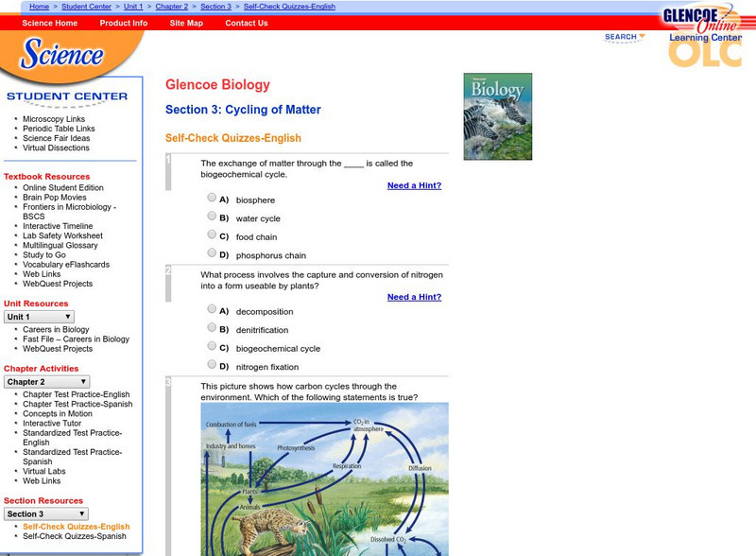
Task: Select answer D nitrogen fixation
Action: coord(212,364)
